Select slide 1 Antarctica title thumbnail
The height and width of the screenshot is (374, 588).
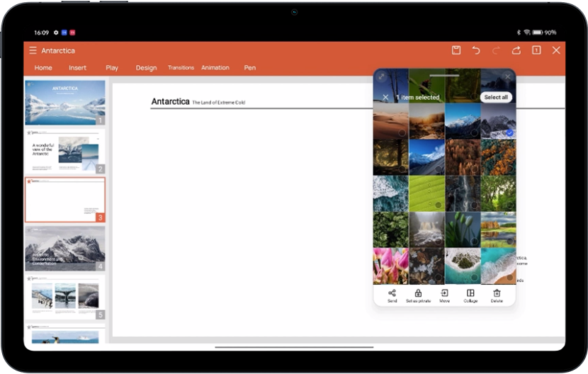click(65, 103)
